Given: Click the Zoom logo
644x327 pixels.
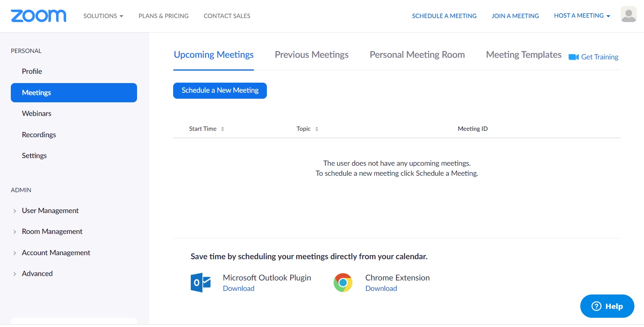Looking at the screenshot, I should pos(38,16).
